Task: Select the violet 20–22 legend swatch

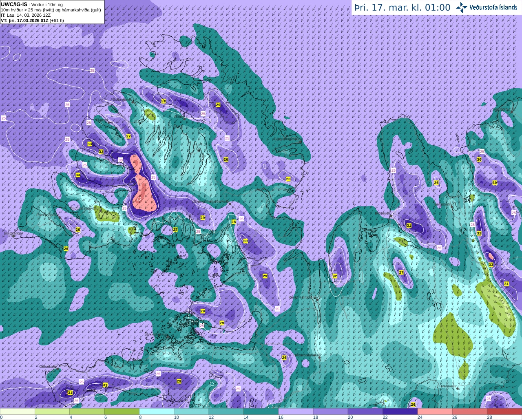Action: [x=365, y=411]
